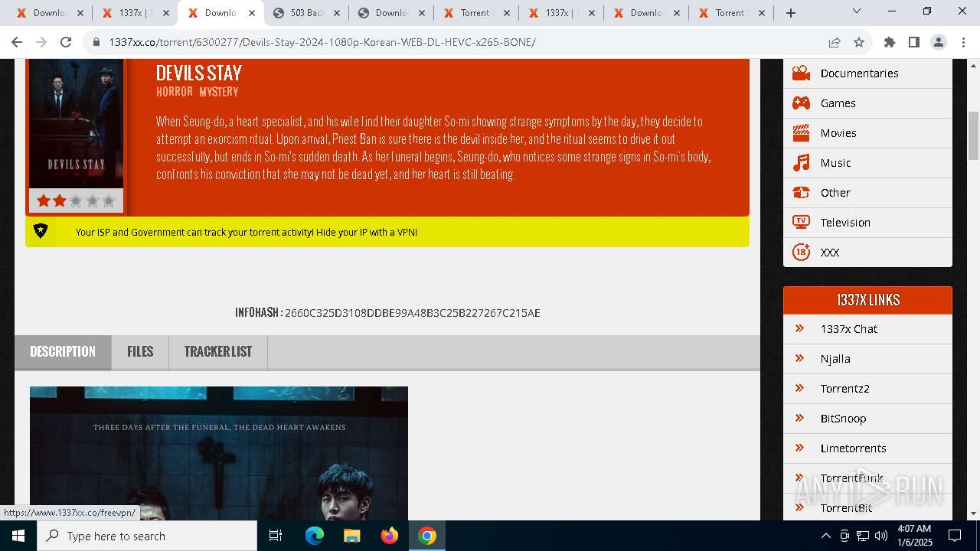Click Chrome icon on taskbar
980x551 pixels.
point(427,536)
